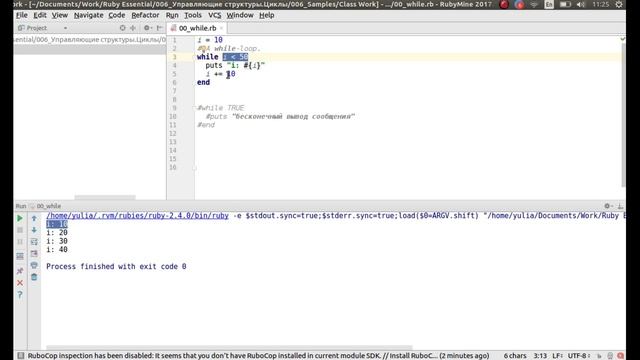Click scroll from source target icon in Project panel
The height and width of the screenshot is (360, 640).
122,28
